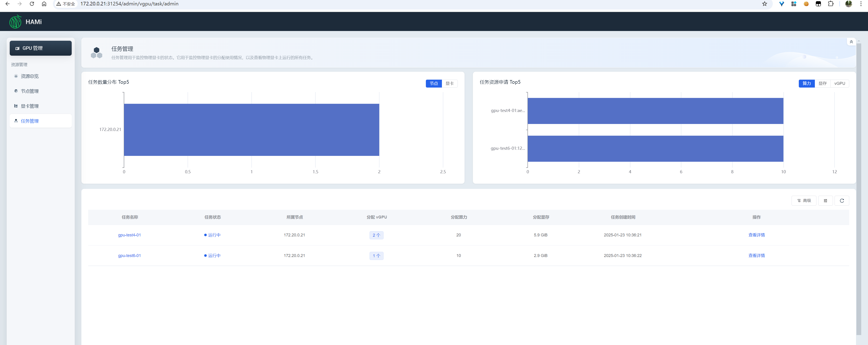868x345 pixels.
Task: Click the browser address bar URL
Action: coord(129,4)
